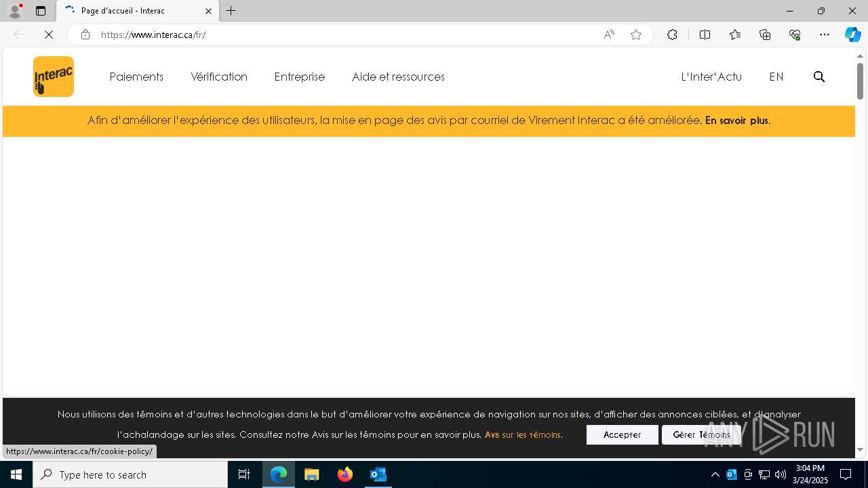Click the taskbar search box
The height and width of the screenshot is (488, 868).
(x=130, y=474)
